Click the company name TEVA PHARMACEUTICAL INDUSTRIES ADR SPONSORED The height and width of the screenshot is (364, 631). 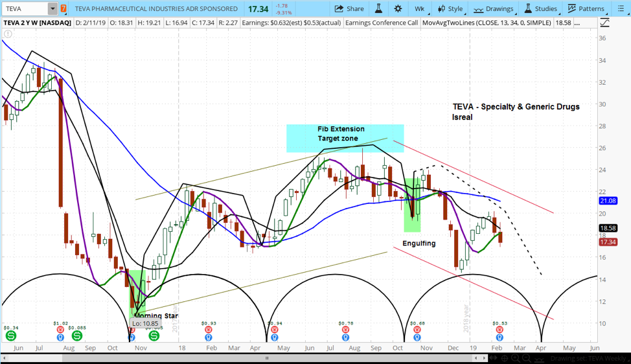pos(156,8)
